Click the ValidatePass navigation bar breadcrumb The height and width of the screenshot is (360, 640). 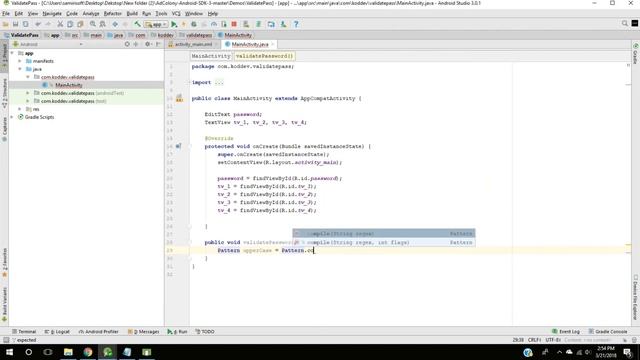(21, 35)
